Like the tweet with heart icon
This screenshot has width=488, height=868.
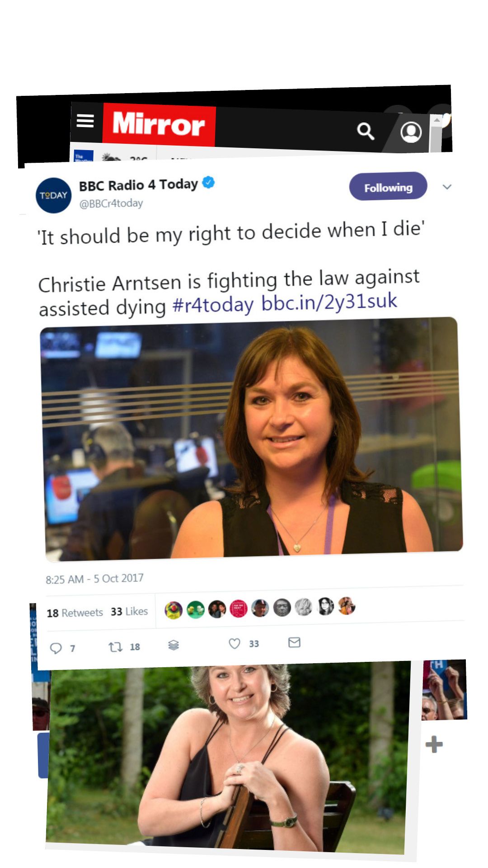pos(234,643)
